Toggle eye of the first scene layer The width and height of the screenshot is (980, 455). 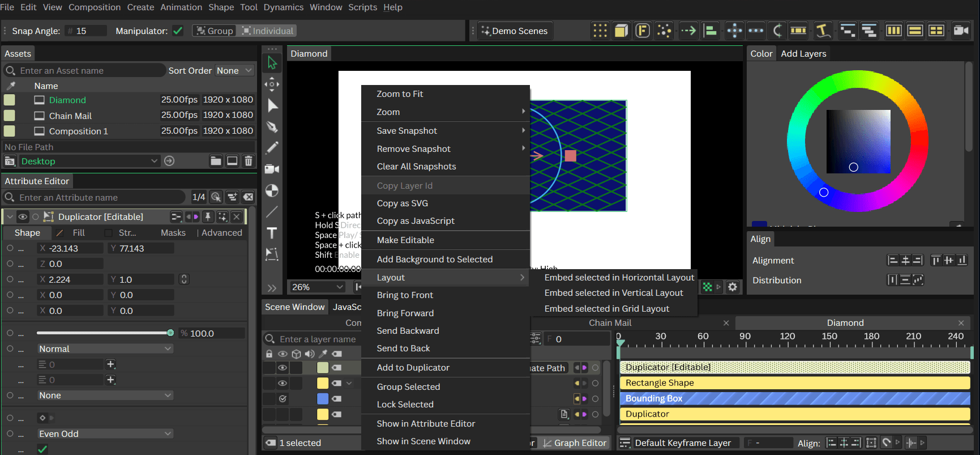[x=283, y=368]
